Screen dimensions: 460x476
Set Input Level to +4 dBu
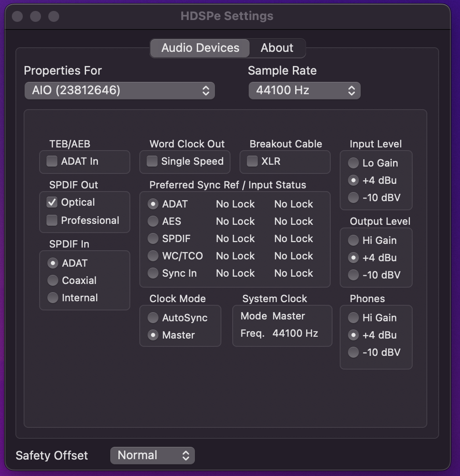(353, 180)
